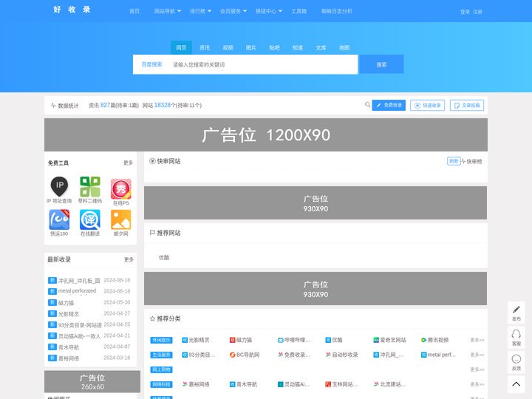The height and width of the screenshot is (399, 532).
Task: Click the 刷新 button in 快审网站 header
Action: point(454,161)
